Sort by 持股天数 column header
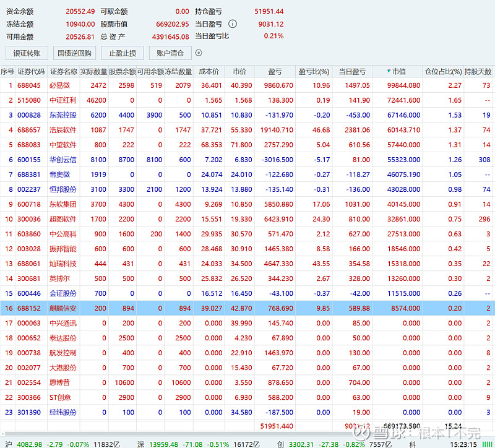495x448 pixels. click(478, 72)
